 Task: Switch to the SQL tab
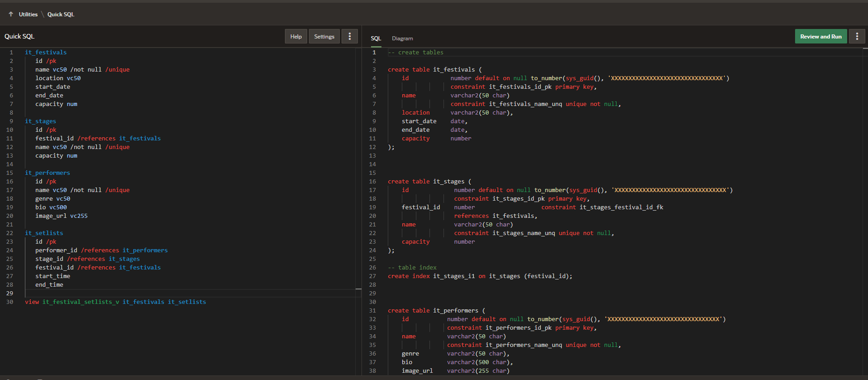coord(376,38)
